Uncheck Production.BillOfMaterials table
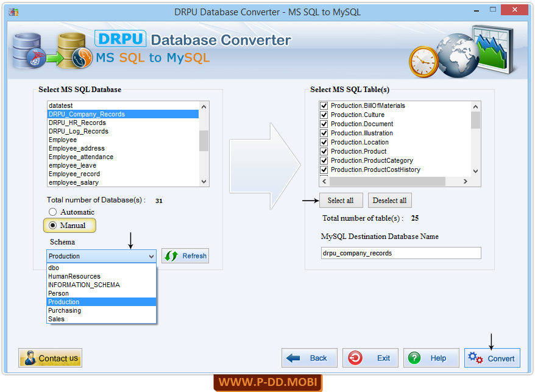Screen dimensions: 535x392 coord(324,106)
